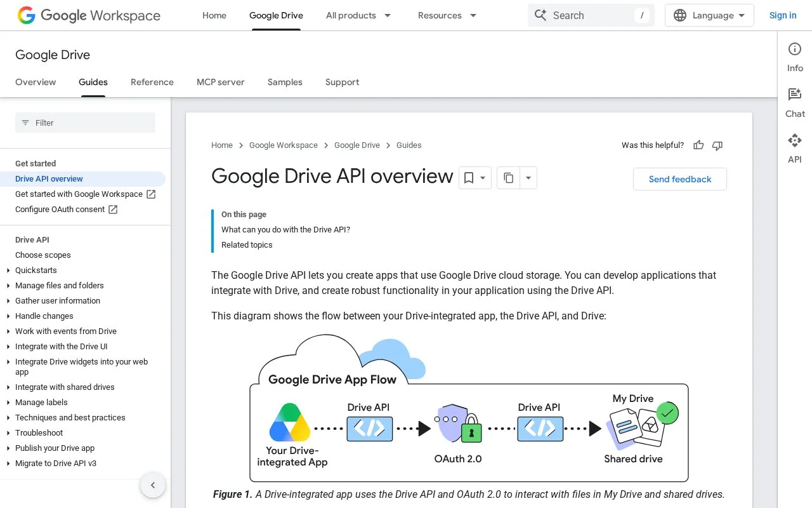Click the thumbs down icon
Viewport: 812px width, 508px height.
tap(717, 145)
